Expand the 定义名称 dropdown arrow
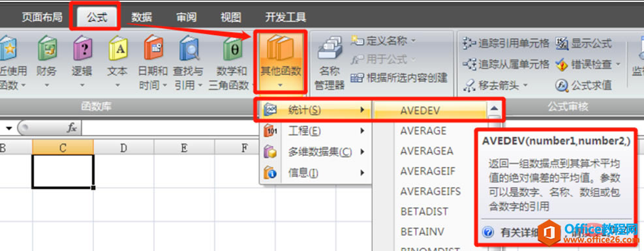Screen dimensions: 644x251 [x=413, y=41]
